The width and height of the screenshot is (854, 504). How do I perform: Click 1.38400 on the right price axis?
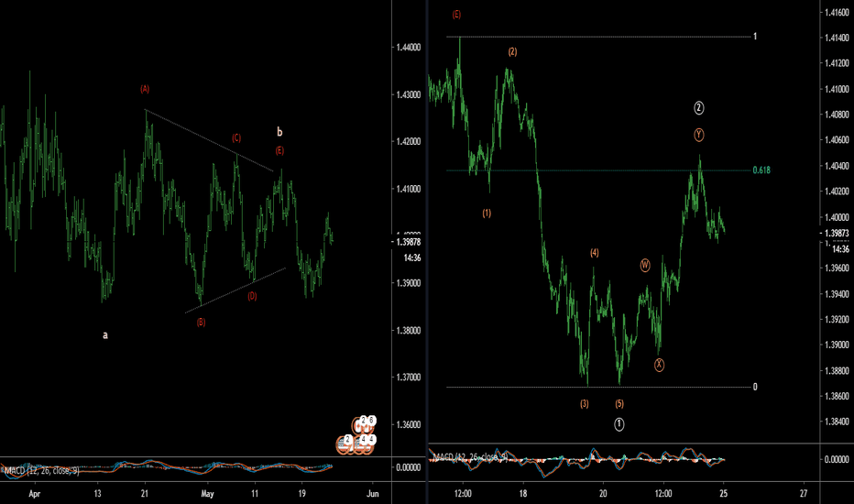(838, 422)
